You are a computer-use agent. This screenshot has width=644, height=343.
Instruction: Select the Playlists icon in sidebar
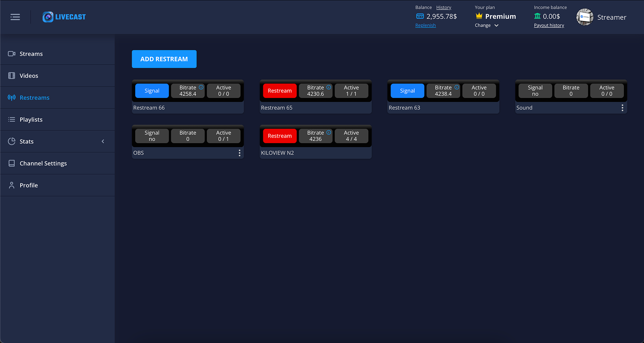[x=11, y=119]
